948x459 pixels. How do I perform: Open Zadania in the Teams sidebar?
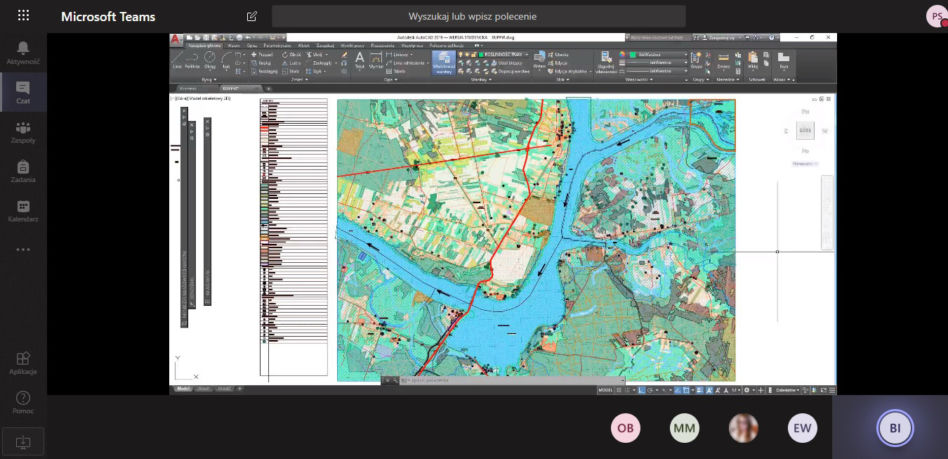[23, 171]
